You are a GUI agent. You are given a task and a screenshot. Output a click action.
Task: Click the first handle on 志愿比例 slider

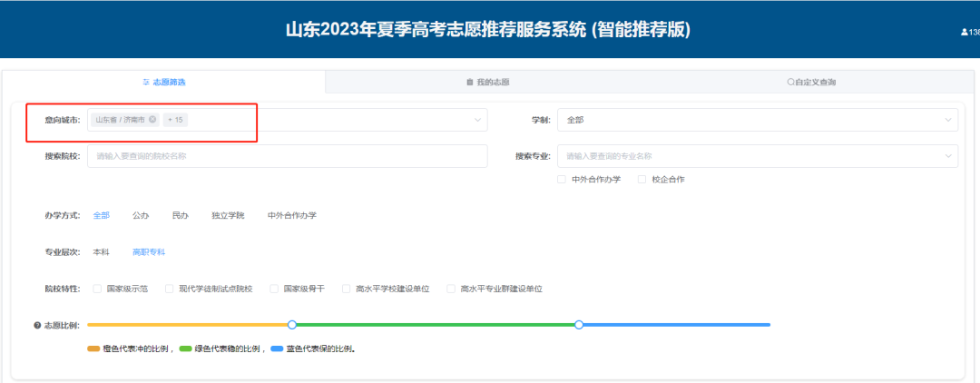(x=292, y=325)
